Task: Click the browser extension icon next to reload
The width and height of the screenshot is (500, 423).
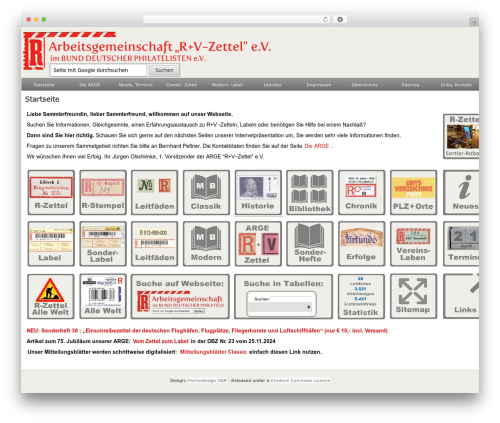Action: 340,19
